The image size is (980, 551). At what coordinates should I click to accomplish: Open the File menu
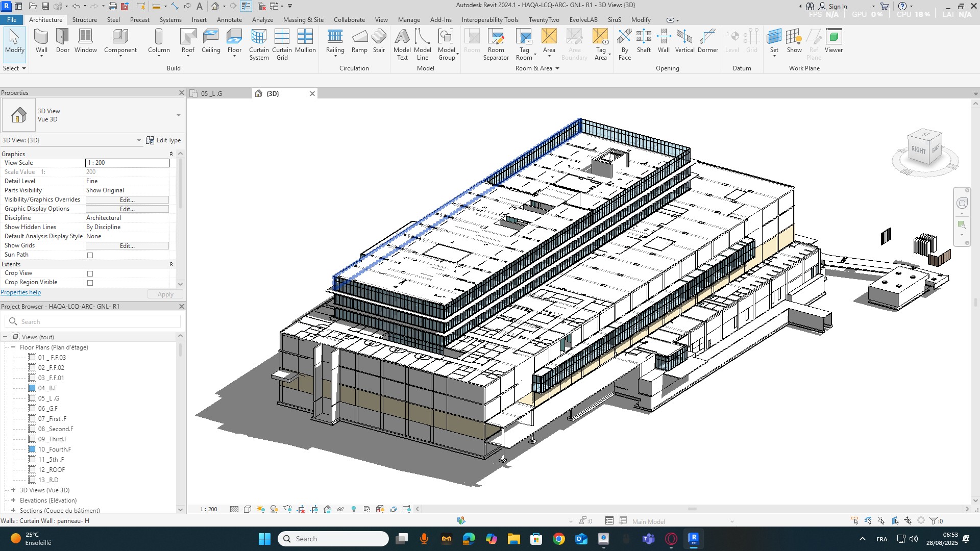pos(11,20)
